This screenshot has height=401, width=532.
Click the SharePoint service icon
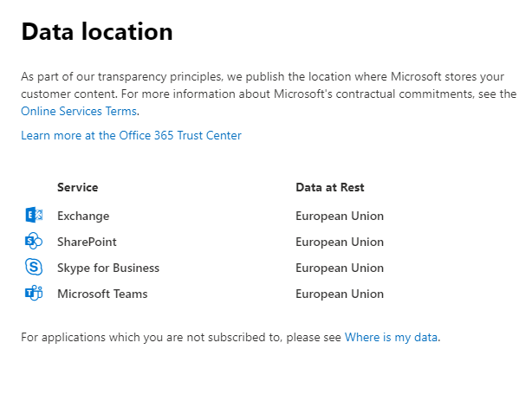pos(34,242)
